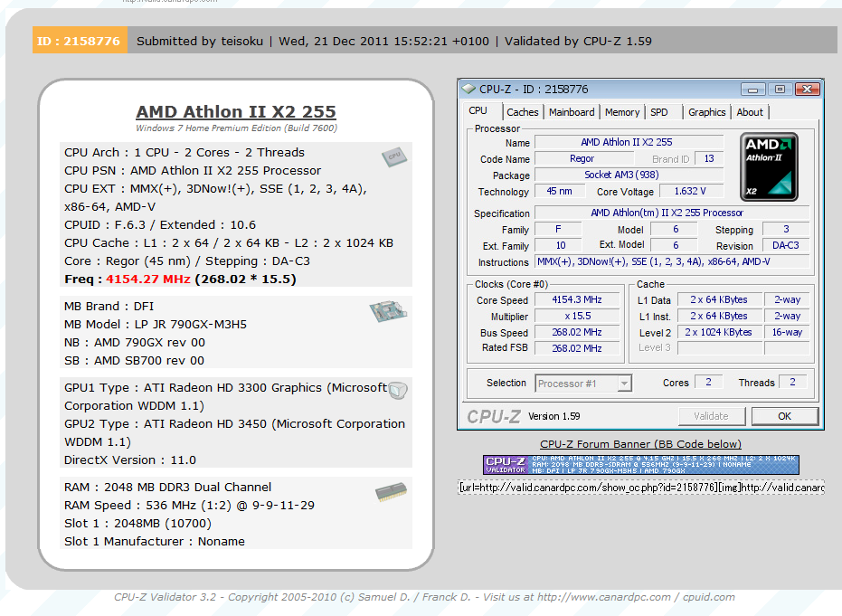This screenshot has width=842, height=616.
Task: Click the Brand ID value 13
Action: pos(709,159)
